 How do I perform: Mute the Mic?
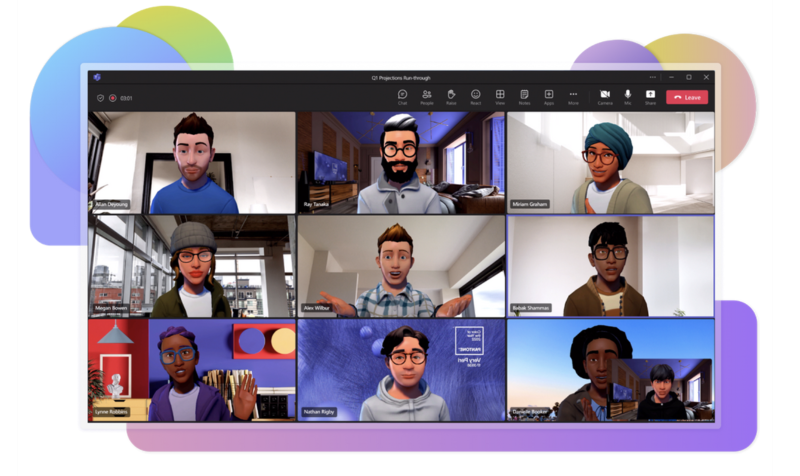[628, 96]
